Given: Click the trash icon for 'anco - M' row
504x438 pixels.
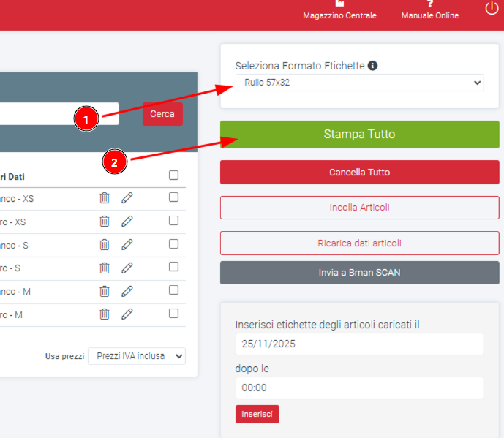Looking at the screenshot, I should tap(105, 291).
